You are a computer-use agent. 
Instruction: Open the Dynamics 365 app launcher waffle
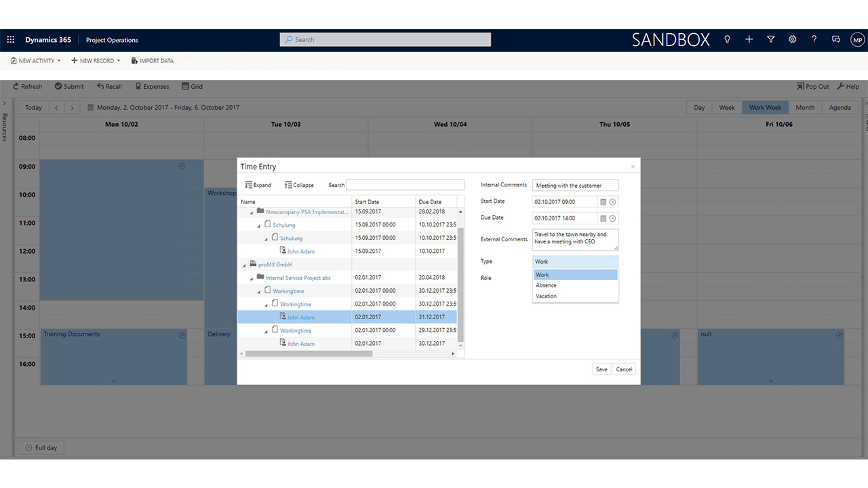pyautogui.click(x=11, y=40)
